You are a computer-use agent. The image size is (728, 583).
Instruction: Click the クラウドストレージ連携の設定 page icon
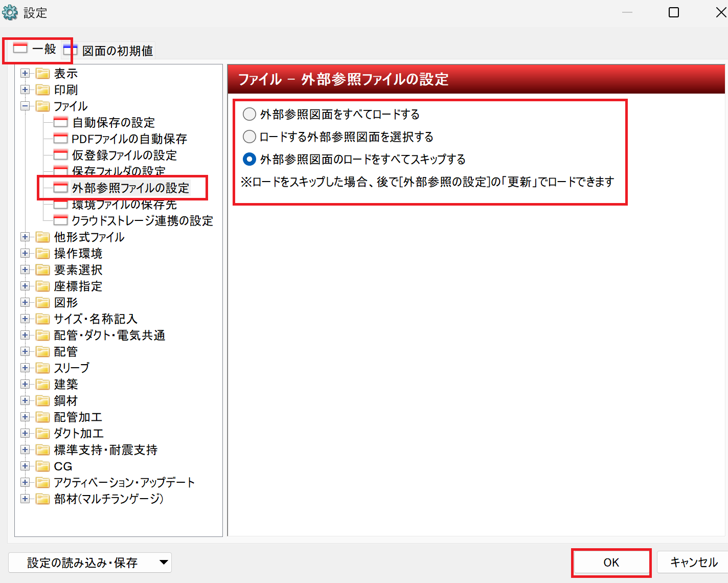(x=60, y=220)
